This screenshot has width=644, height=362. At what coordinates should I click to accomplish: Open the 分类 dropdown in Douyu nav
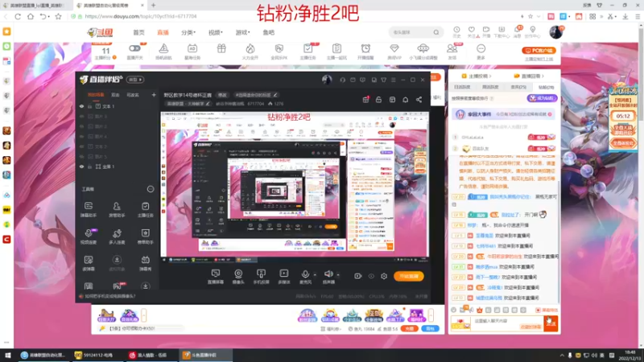pyautogui.click(x=188, y=32)
